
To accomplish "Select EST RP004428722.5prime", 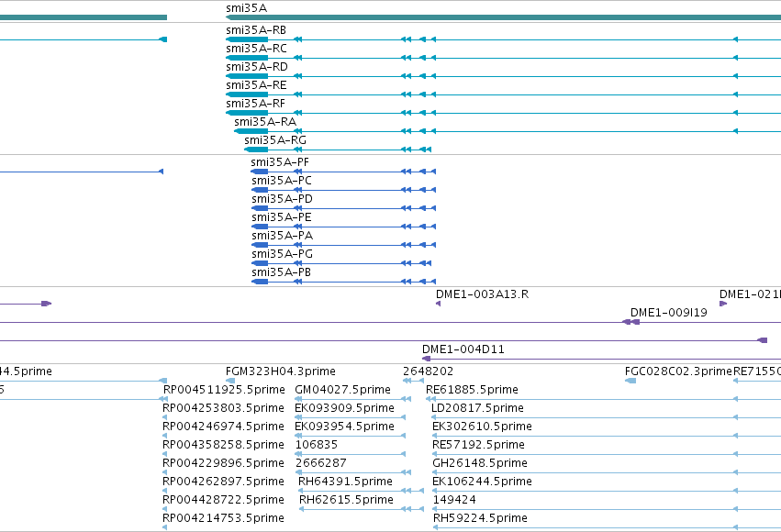I will pos(224,501).
